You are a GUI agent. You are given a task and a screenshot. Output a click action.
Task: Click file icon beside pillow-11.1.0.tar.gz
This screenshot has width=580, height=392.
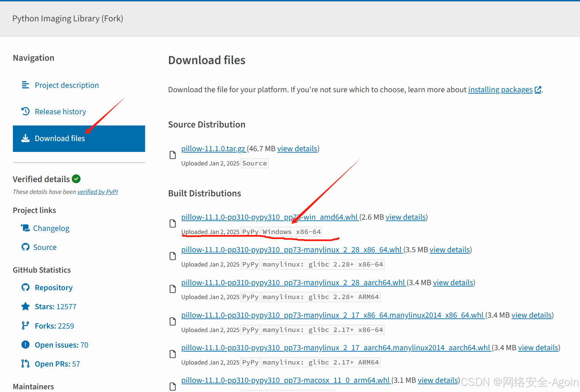tap(173, 155)
